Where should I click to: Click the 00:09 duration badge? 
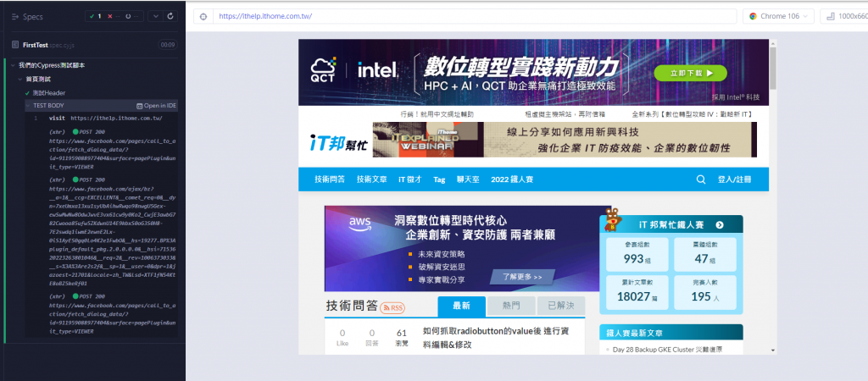tap(167, 45)
